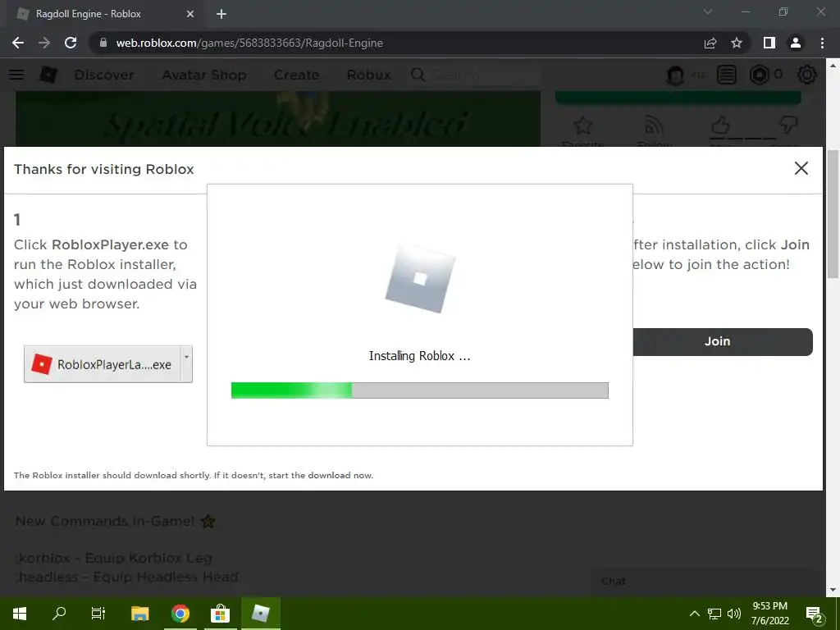Image resolution: width=840 pixels, height=630 pixels.
Task: Open the network tray icon
Action: pyautogui.click(x=714, y=614)
